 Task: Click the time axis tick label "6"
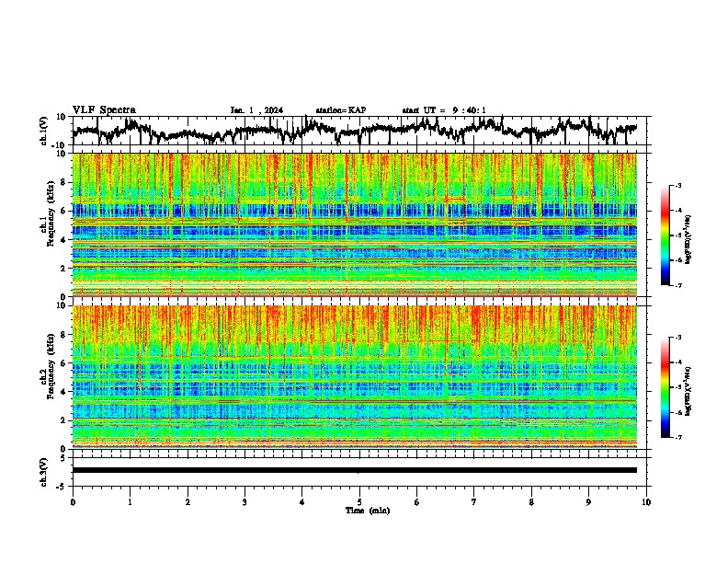coord(417,502)
